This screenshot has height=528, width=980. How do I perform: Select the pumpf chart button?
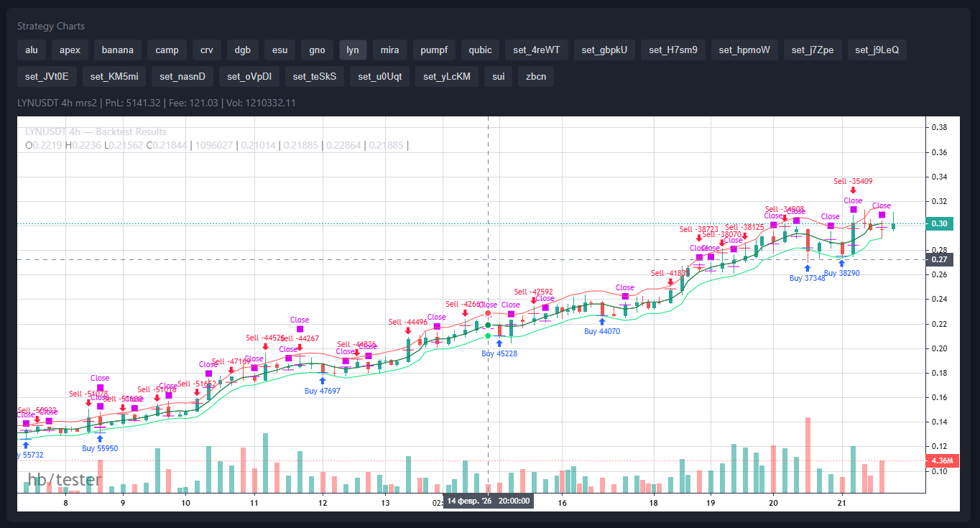coord(433,50)
